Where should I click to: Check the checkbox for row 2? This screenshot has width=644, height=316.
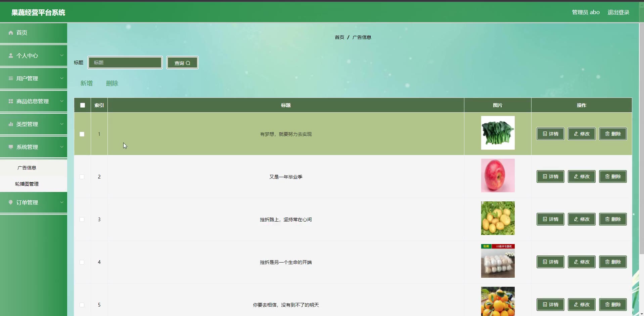pyautogui.click(x=82, y=177)
